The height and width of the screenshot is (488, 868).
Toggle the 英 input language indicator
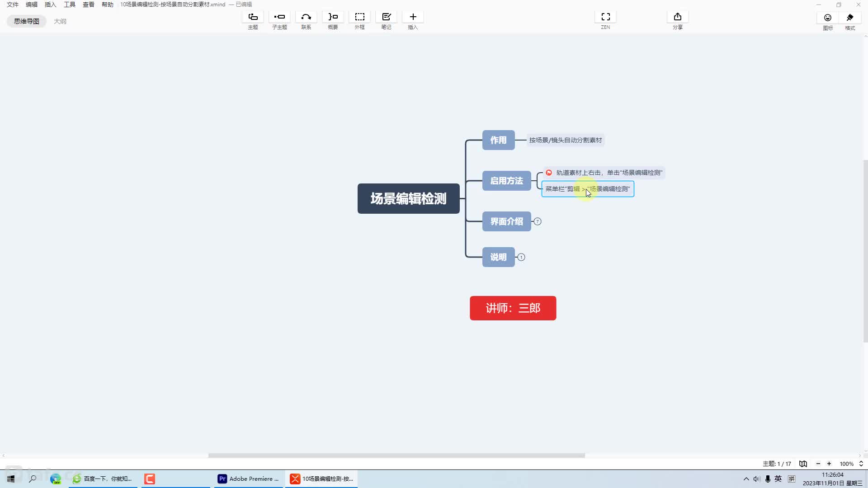pos(778,479)
